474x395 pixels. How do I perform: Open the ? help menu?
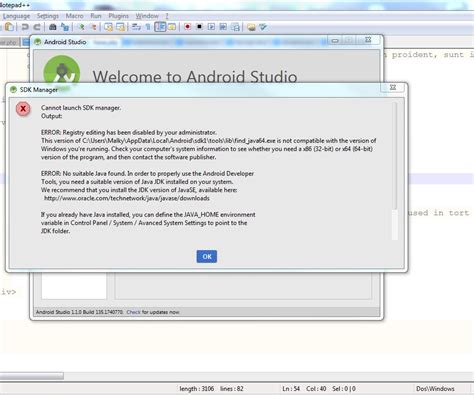[x=167, y=16]
